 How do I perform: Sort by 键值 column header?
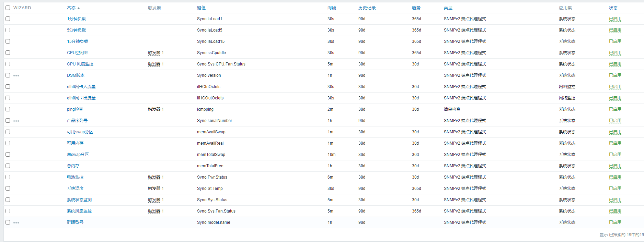pos(201,8)
